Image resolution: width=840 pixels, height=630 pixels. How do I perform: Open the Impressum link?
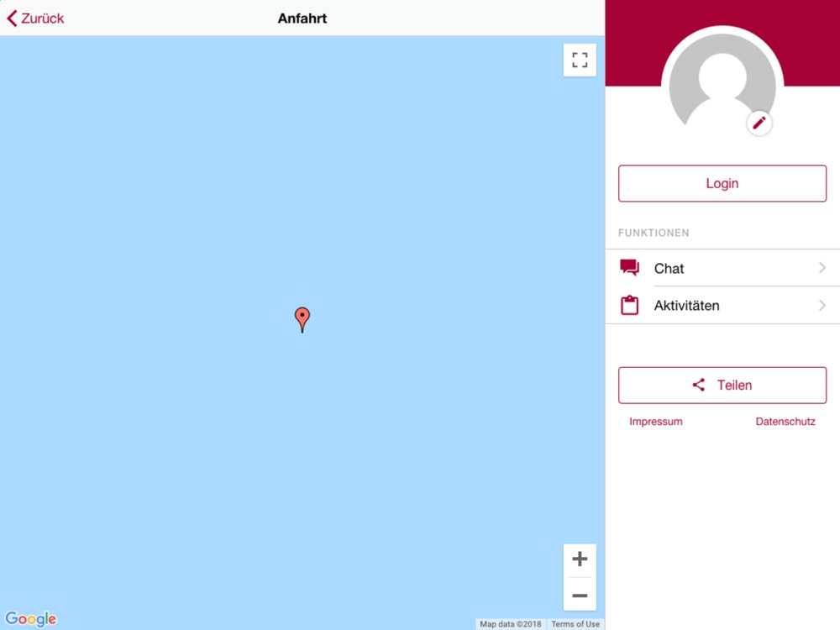[x=656, y=422]
